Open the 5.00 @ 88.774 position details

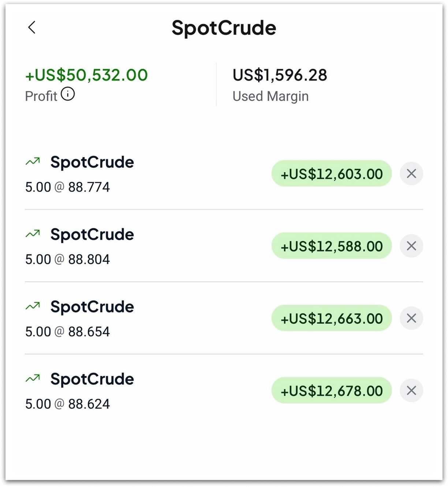(x=67, y=187)
